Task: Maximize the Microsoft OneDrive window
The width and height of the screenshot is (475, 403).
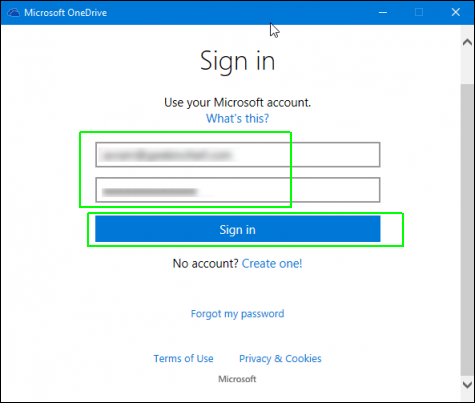Action: click(419, 13)
